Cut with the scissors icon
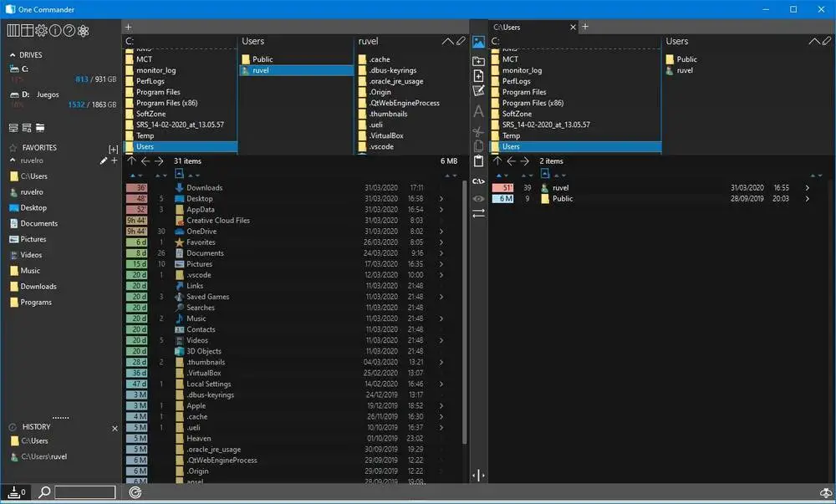The height and width of the screenshot is (504, 836). pyautogui.click(x=478, y=131)
